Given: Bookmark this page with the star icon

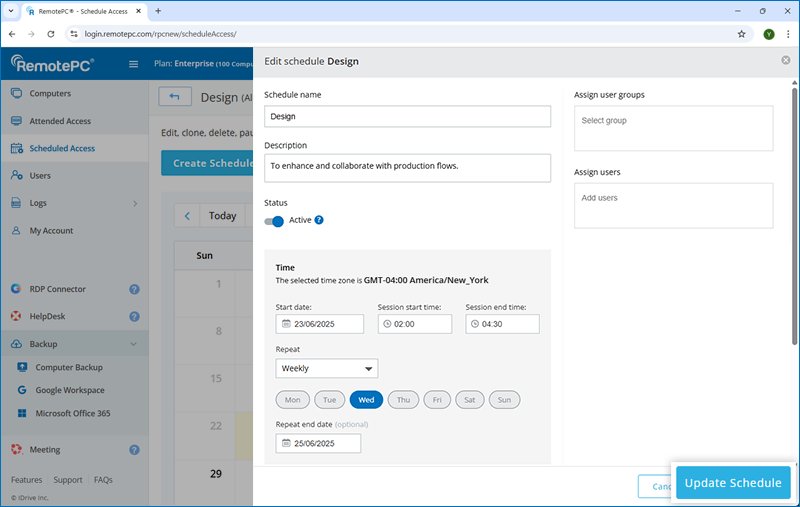Looking at the screenshot, I should (741, 33).
